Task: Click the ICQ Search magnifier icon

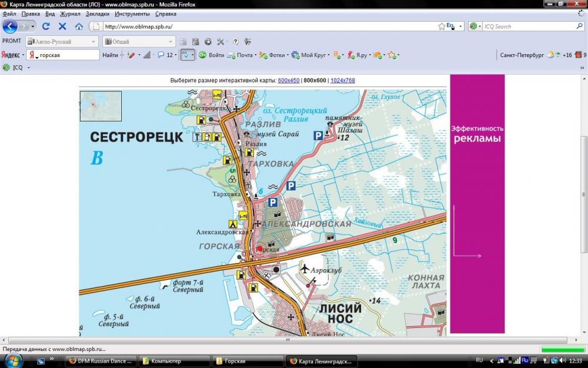Action: click(x=579, y=26)
